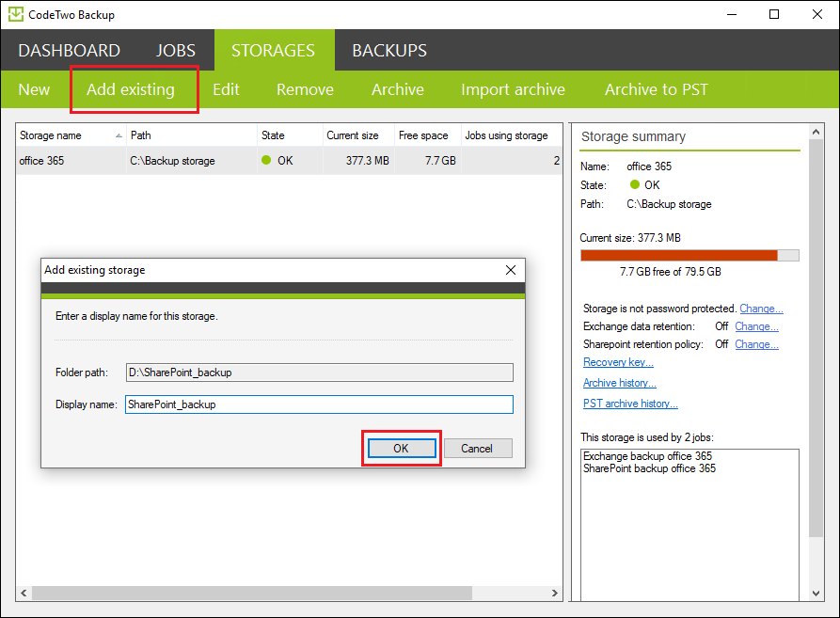Close the CodeTwo Backup window
Viewport: 840px width, 618px height.
coord(817,14)
